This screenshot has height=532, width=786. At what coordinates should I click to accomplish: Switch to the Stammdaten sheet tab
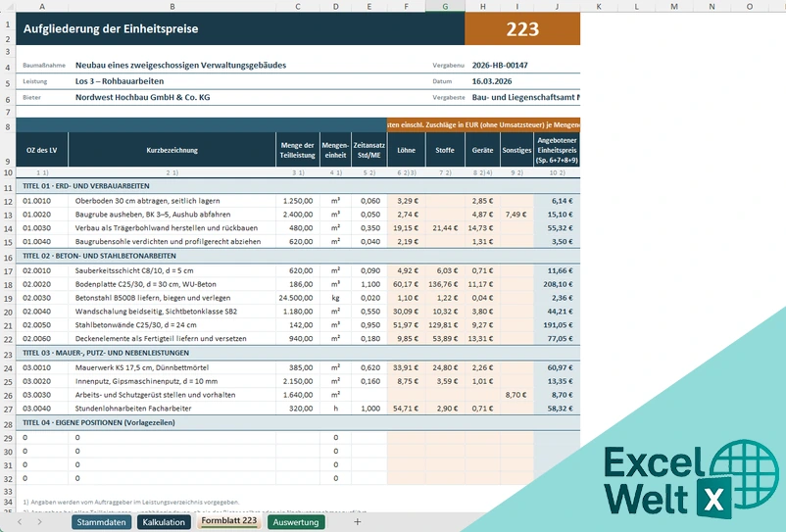click(x=101, y=522)
